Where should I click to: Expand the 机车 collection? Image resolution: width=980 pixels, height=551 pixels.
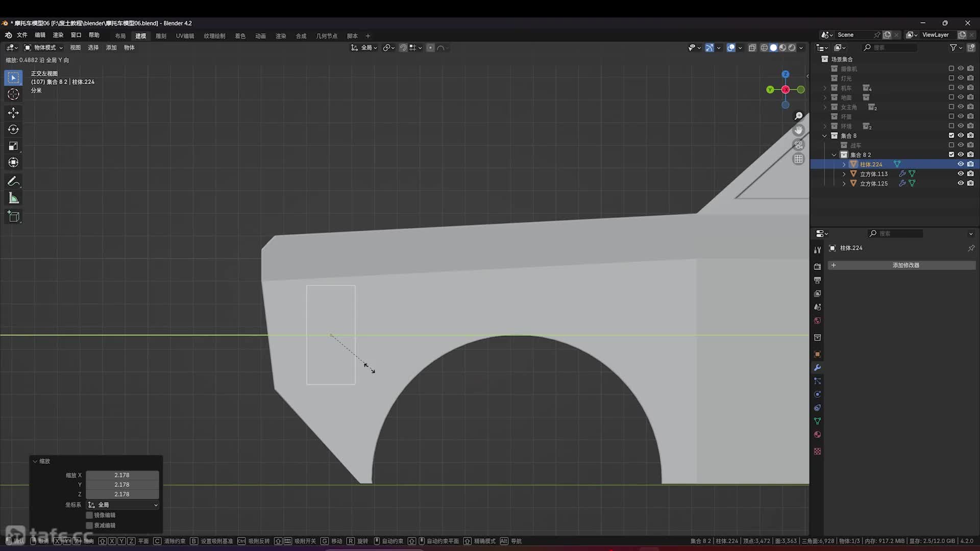point(825,88)
